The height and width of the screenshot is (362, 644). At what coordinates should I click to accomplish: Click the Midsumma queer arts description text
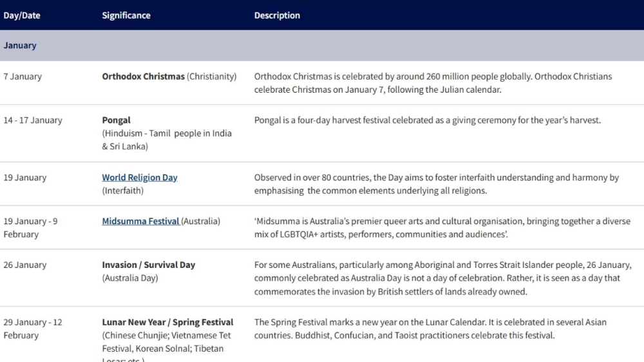pos(442,228)
